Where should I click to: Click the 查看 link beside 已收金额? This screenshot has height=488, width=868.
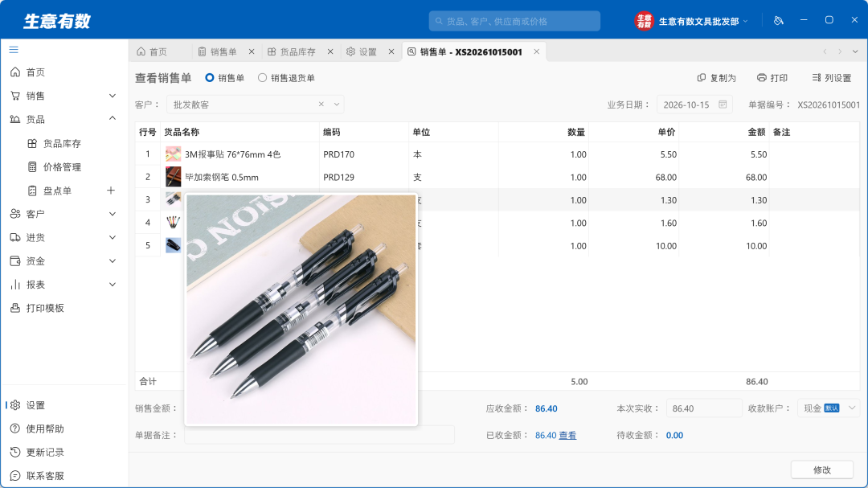pyautogui.click(x=567, y=436)
